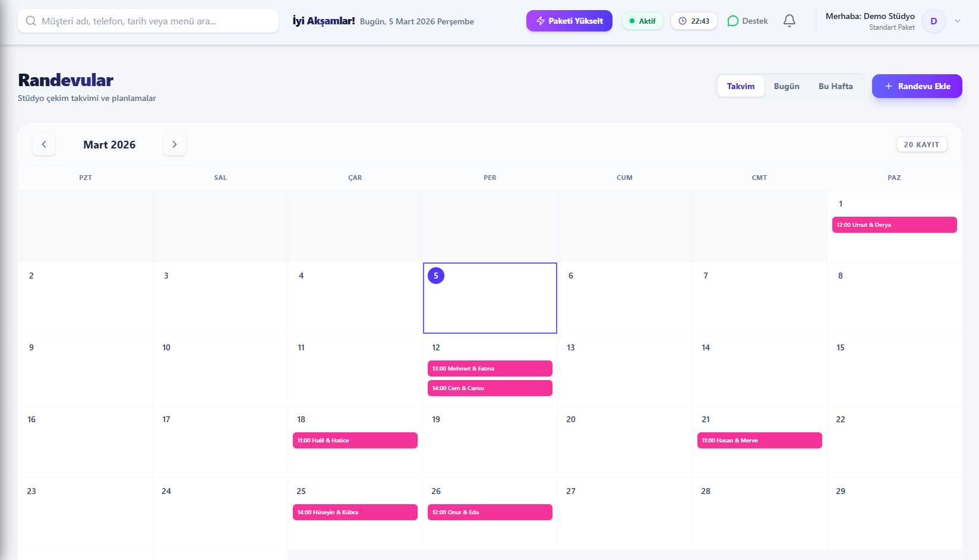This screenshot has height=560, width=979.
Task: Advance to next month with right chevron
Action: click(175, 144)
